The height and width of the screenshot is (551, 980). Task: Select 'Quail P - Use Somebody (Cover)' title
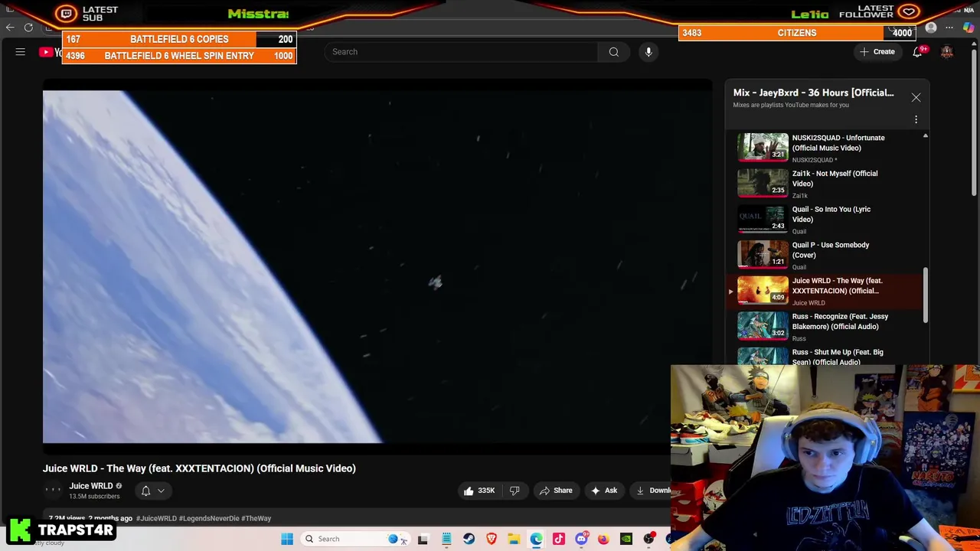[x=831, y=250]
